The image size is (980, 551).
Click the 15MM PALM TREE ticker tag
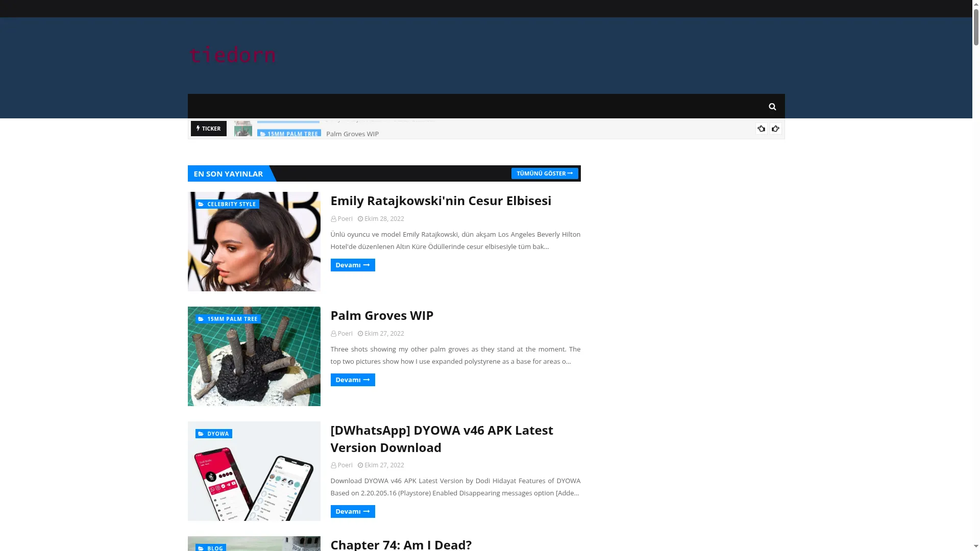tap(289, 134)
